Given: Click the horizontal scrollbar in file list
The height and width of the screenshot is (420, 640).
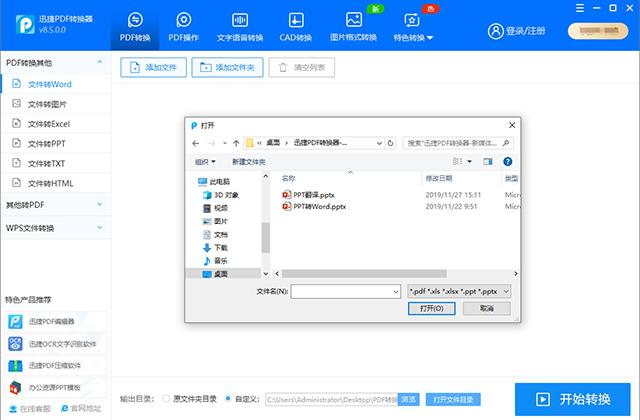Looking at the screenshot, I should pos(364,273).
